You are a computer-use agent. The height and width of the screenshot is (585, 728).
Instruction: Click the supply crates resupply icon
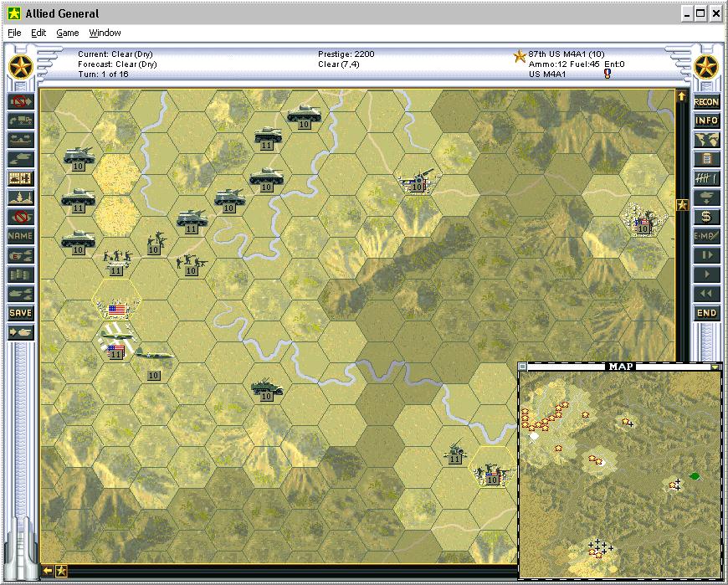[20, 275]
